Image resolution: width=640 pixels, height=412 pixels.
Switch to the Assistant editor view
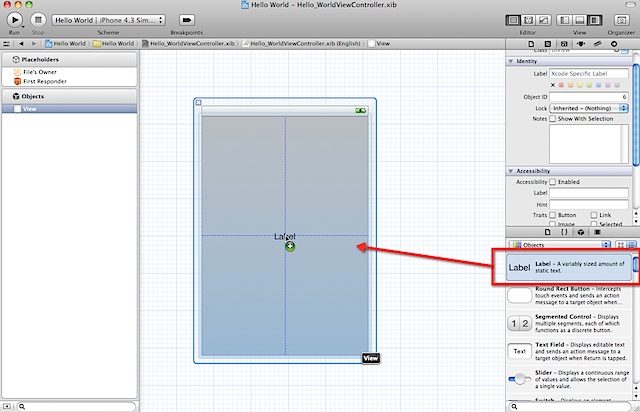pos(528,19)
